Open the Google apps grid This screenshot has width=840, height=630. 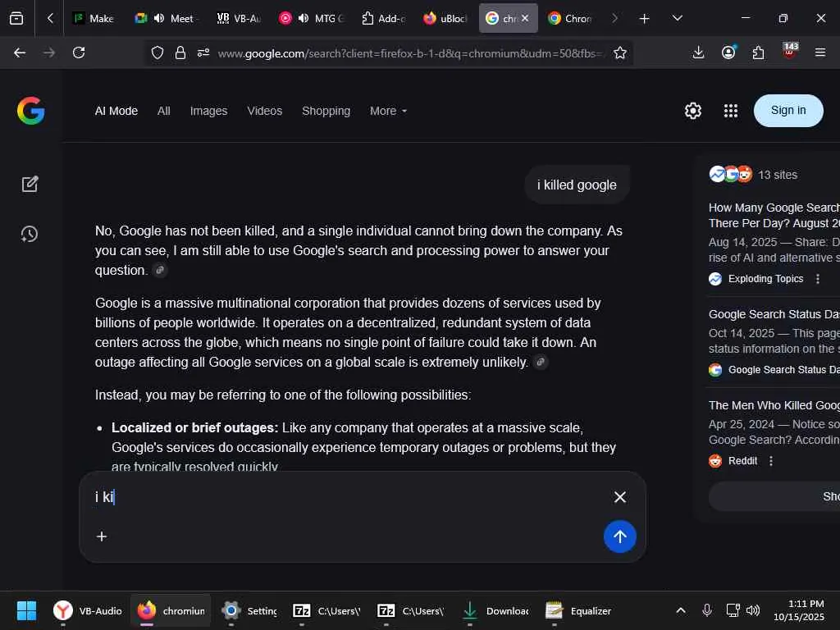tap(731, 111)
